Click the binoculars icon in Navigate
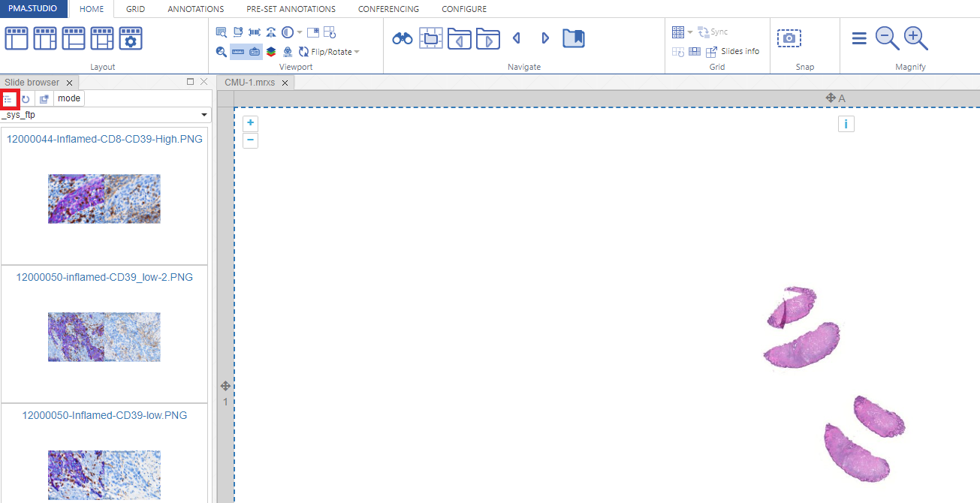 click(403, 38)
